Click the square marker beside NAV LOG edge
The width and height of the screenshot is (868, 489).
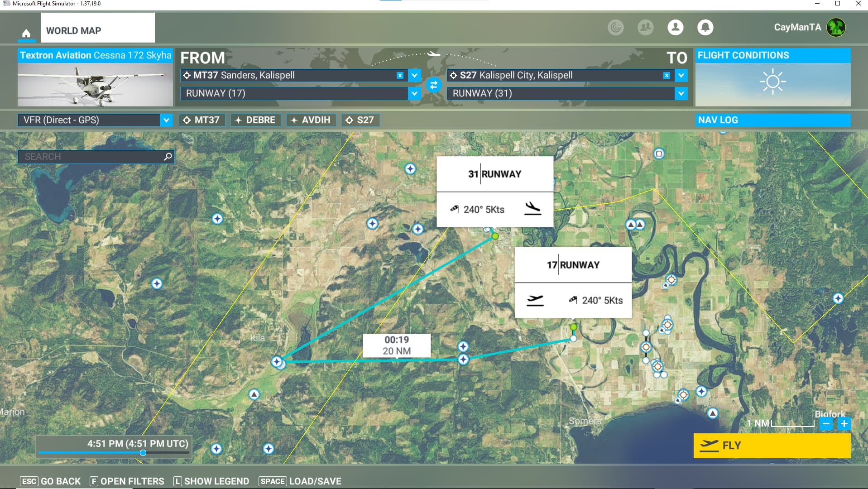tap(659, 153)
